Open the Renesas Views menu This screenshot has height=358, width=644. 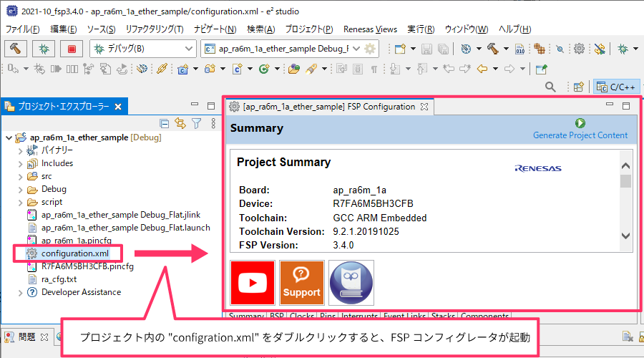370,29
